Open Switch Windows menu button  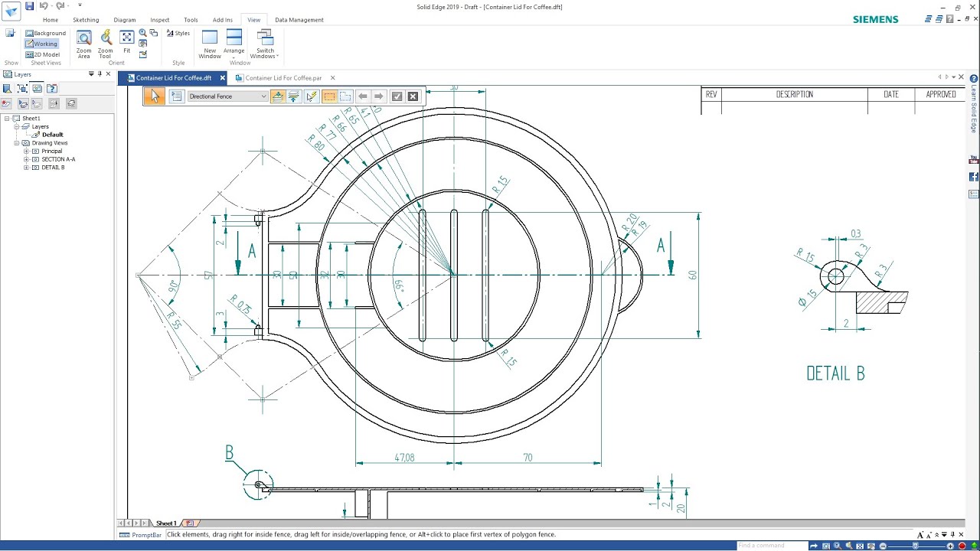(265, 44)
